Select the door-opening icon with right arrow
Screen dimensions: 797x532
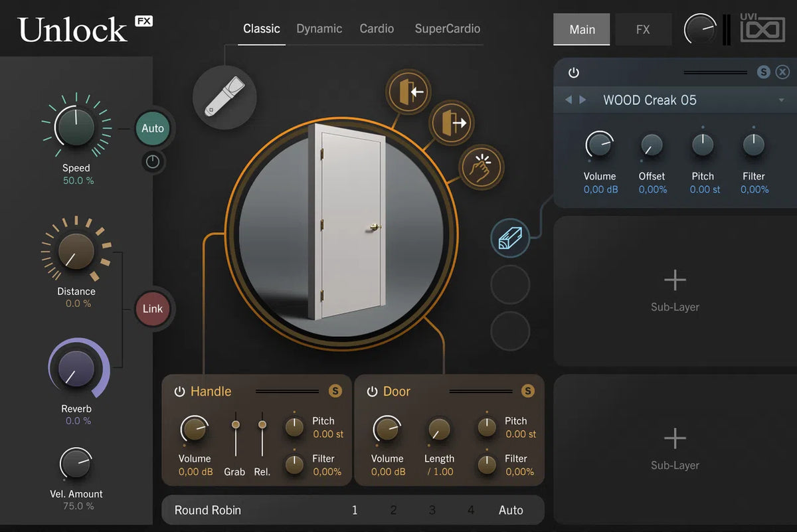pyautogui.click(x=451, y=122)
